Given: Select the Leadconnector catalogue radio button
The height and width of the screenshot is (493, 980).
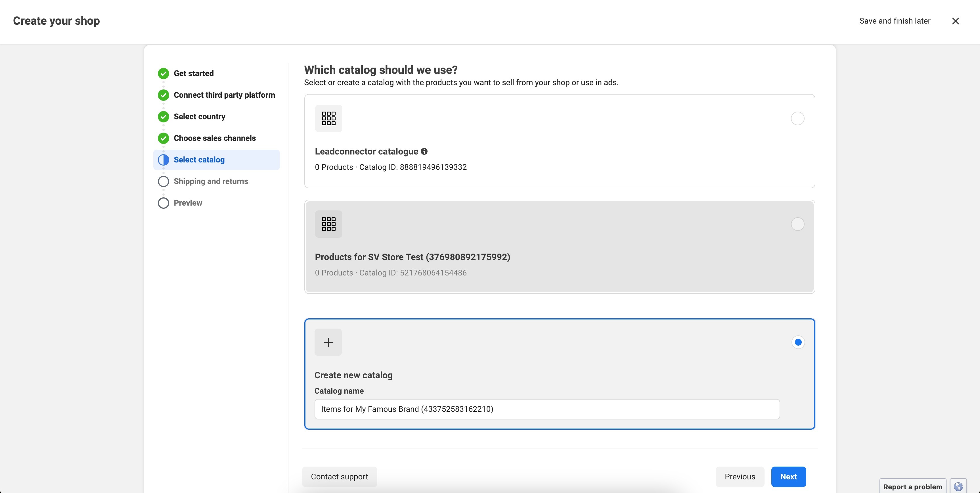Looking at the screenshot, I should 797,118.
